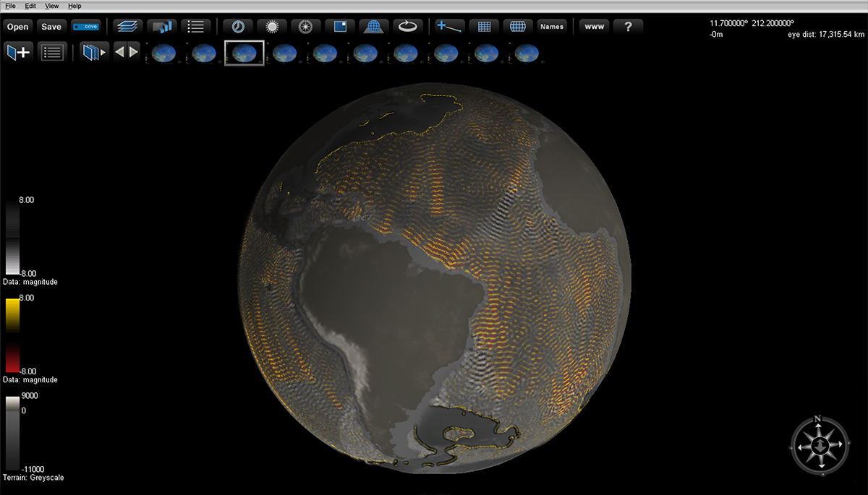Open the clock time settings icon

coord(237,27)
